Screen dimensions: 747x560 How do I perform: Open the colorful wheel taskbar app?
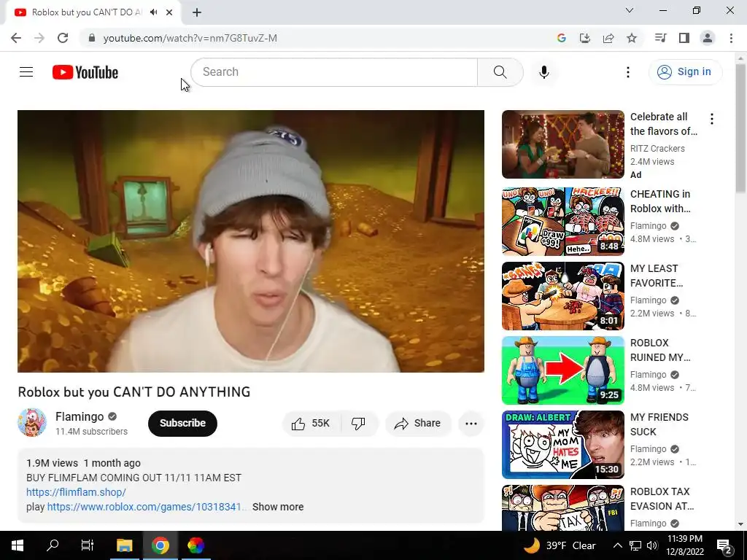click(196, 545)
